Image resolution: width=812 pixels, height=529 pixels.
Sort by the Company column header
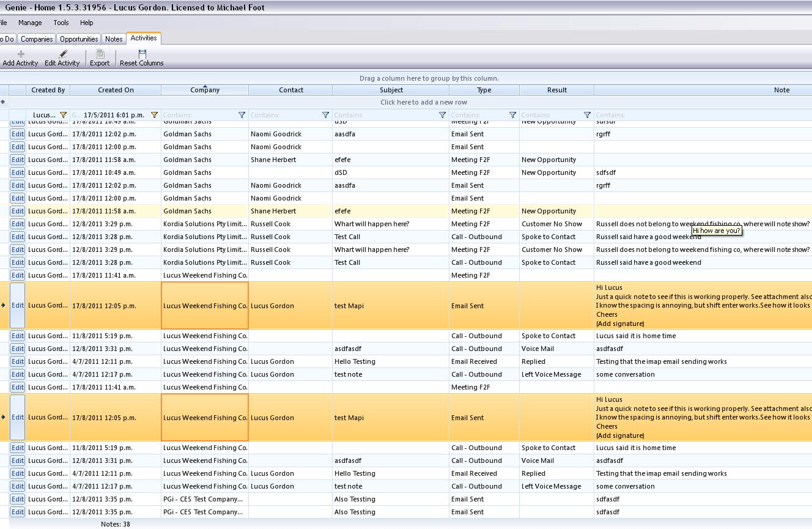205,90
